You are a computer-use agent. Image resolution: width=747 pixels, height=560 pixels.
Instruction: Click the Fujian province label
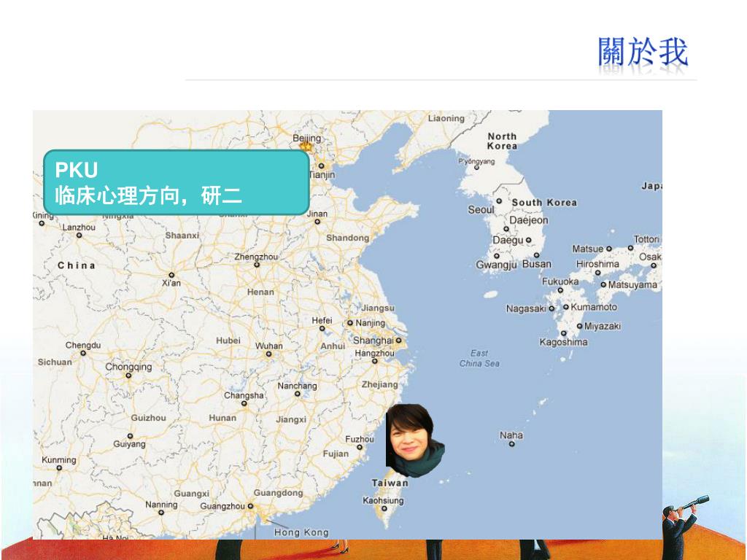point(336,454)
